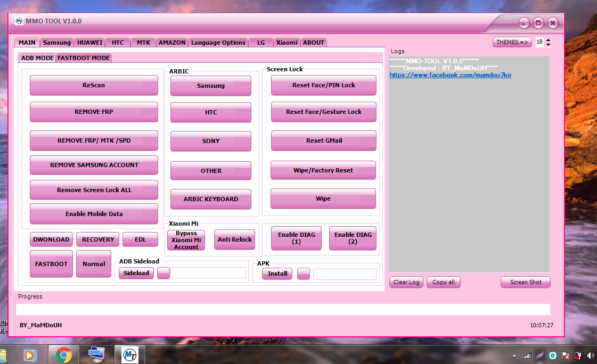The image size is (597, 364).
Task: Click the Clear Log button
Action: tap(406, 282)
